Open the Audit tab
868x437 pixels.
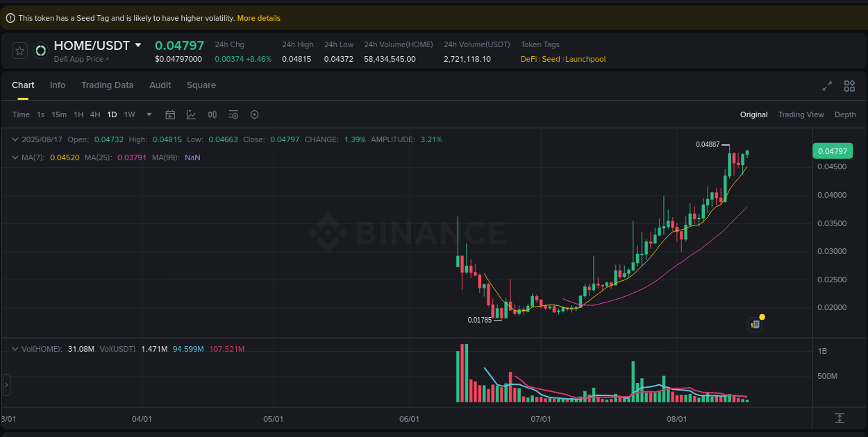coord(160,85)
